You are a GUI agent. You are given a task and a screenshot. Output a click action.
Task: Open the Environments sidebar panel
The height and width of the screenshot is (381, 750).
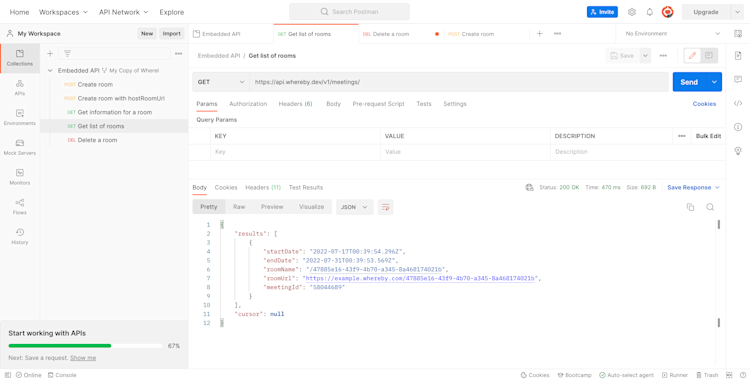coord(20,118)
